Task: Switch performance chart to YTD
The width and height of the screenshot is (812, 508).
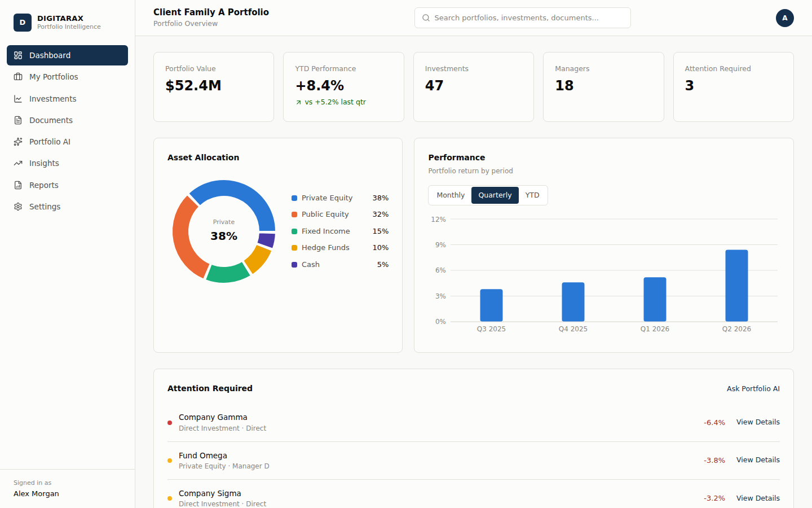Action: point(532,195)
